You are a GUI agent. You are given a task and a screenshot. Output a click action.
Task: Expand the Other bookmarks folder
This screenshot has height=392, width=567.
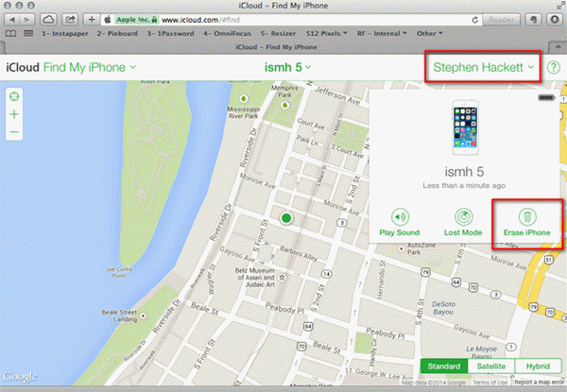430,34
